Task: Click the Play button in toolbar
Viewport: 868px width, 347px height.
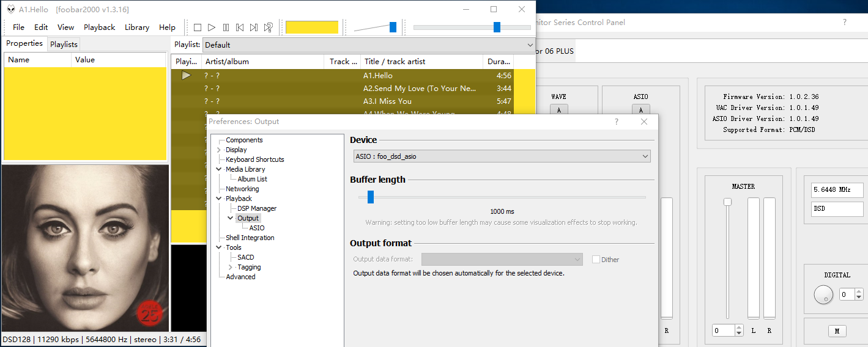Action: [212, 27]
